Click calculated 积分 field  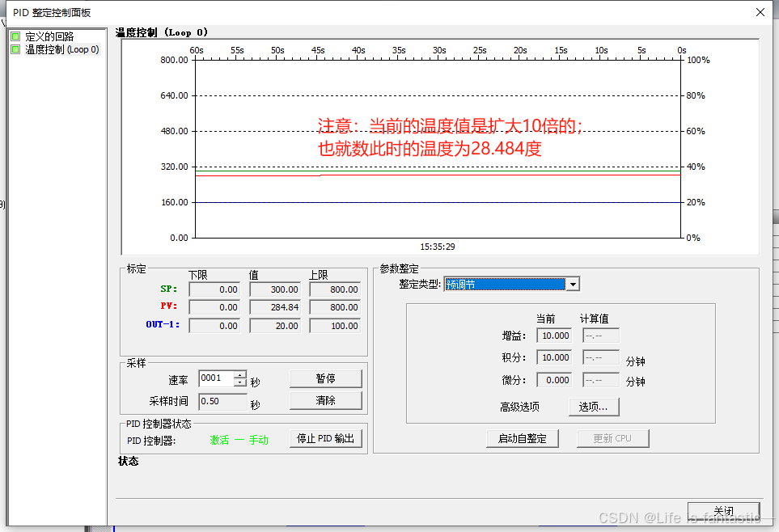tap(601, 357)
